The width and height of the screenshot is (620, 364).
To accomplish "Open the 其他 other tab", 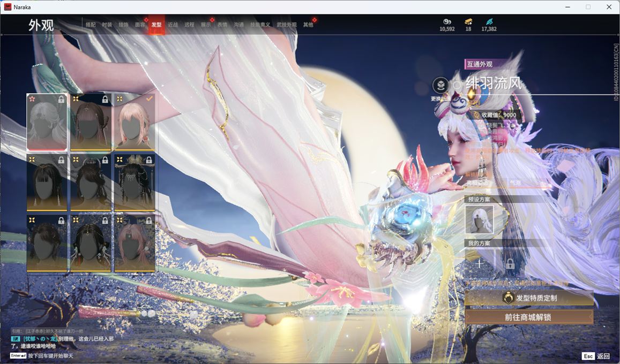I will pyautogui.click(x=308, y=25).
